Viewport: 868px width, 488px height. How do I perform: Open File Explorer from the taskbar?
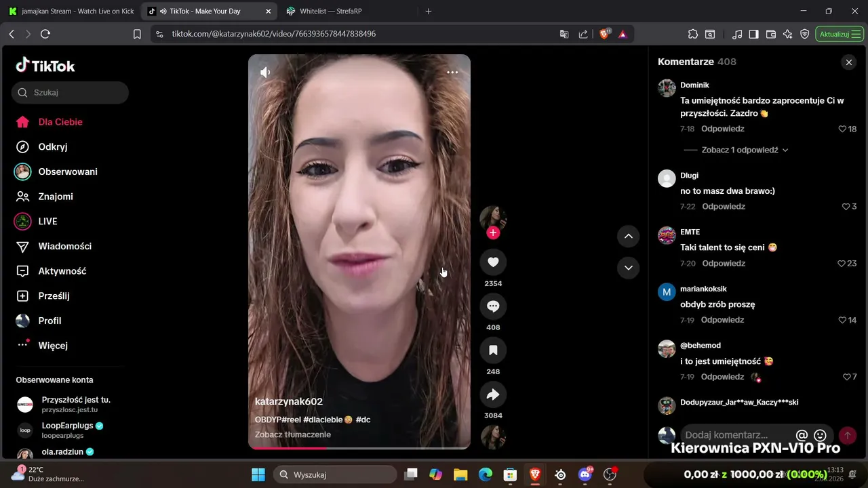(x=460, y=474)
